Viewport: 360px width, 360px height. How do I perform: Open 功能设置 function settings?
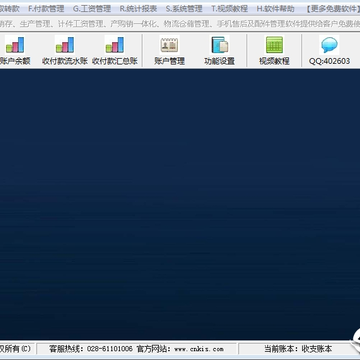(x=219, y=51)
